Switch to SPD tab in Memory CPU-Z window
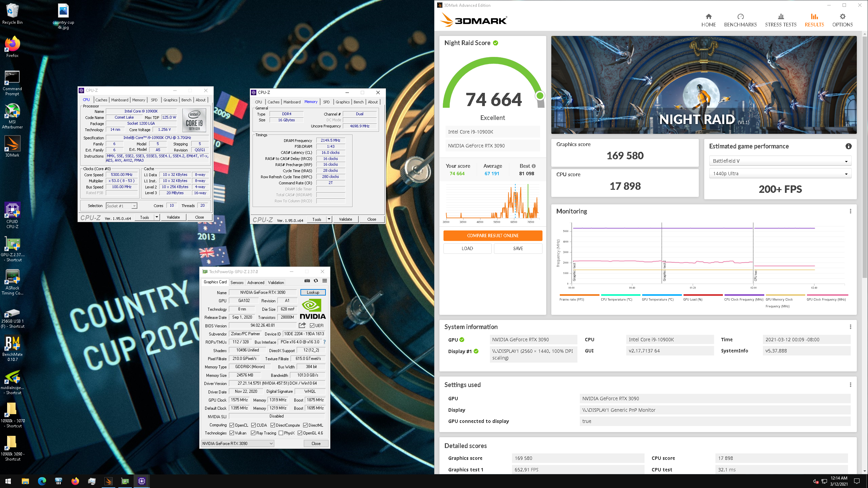 326,102
